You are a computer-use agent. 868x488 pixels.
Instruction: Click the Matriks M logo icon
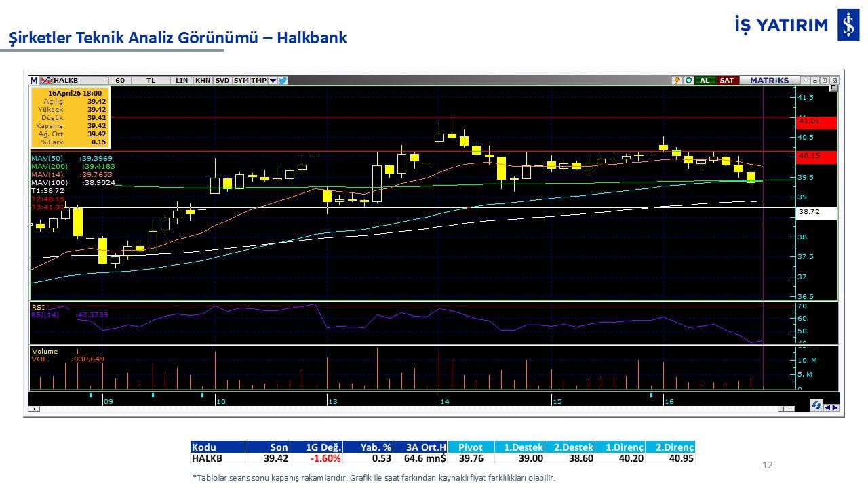[x=34, y=80]
